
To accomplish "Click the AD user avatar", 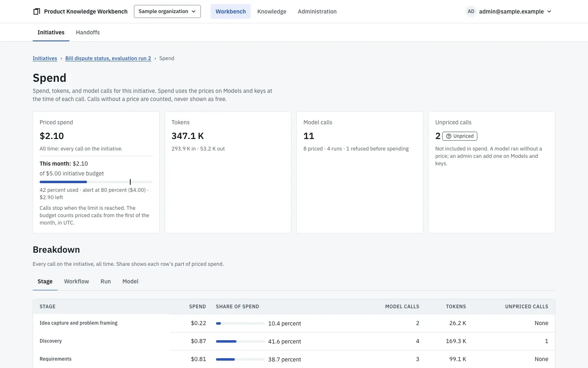I will (471, 11).
